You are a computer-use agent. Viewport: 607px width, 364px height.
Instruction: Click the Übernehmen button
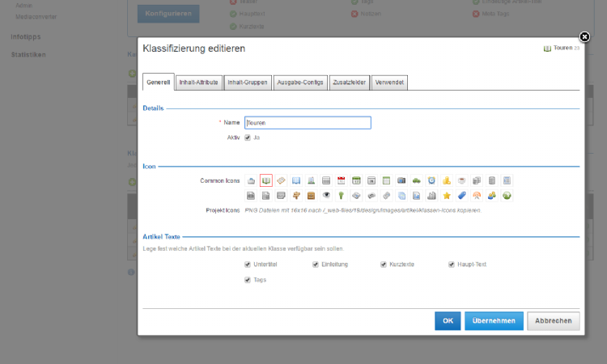coord(494,321)
